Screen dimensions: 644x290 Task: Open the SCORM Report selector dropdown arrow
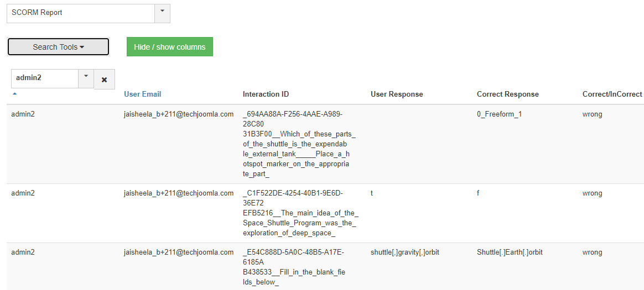(162, 12)
